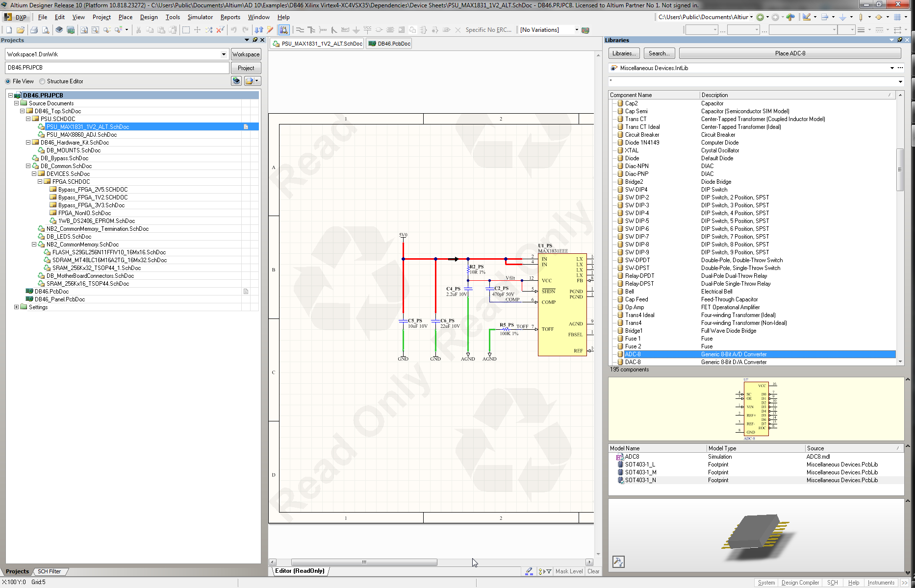Open the No Variations dropdown

(577, 30)
